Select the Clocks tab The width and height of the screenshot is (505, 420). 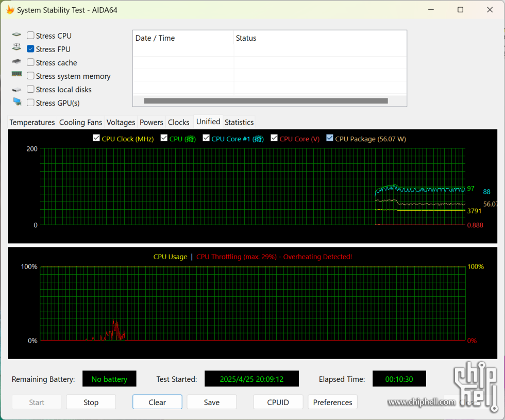pos(179,123)
